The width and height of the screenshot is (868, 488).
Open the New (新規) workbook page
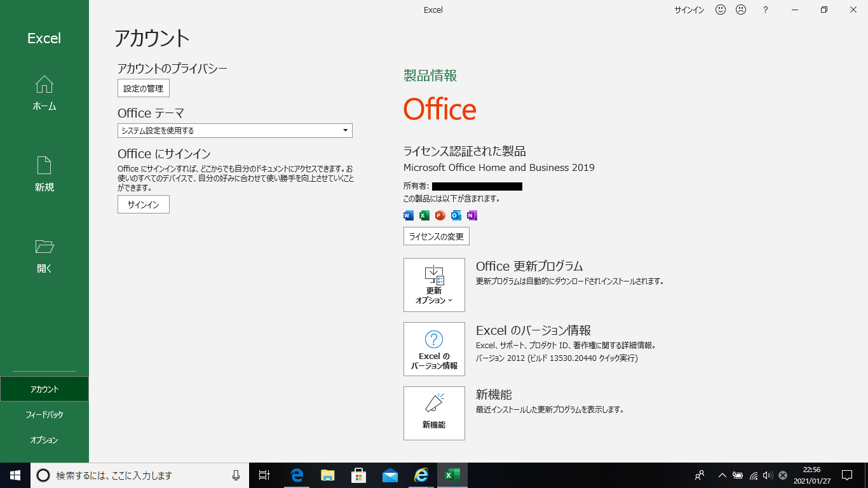(44, 174)
